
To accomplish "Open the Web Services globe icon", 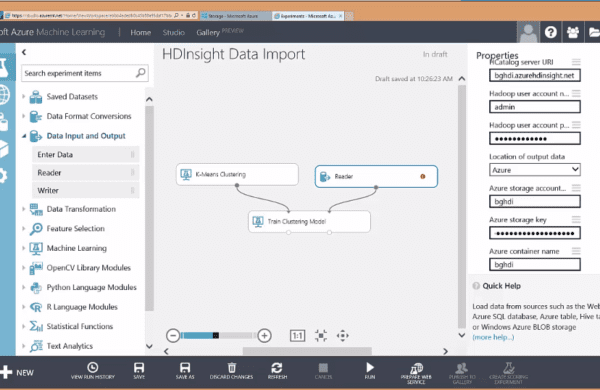I will click(4, 95).
